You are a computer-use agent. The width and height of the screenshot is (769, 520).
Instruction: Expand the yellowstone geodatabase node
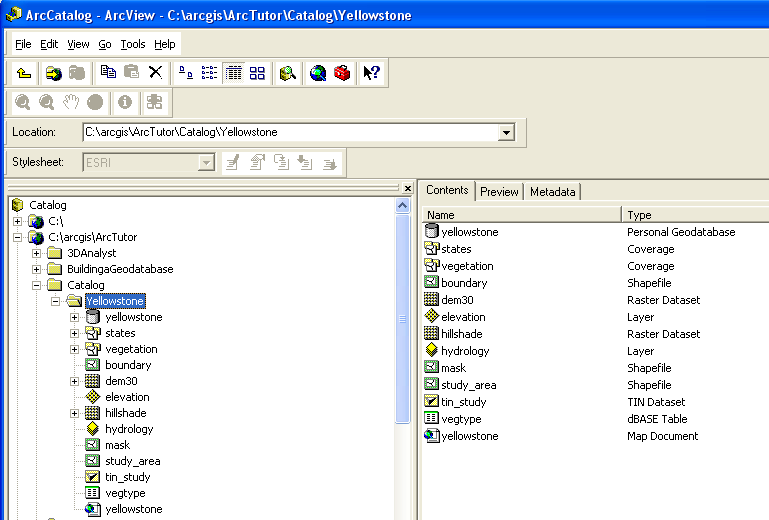click(74, 317)
